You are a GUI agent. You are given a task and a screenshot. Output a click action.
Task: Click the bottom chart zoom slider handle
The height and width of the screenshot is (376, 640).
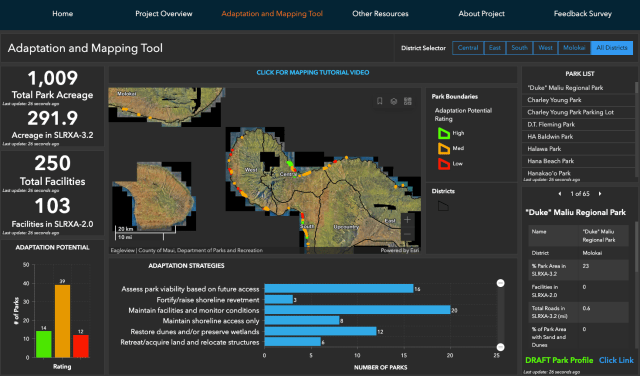click(500, 347)
